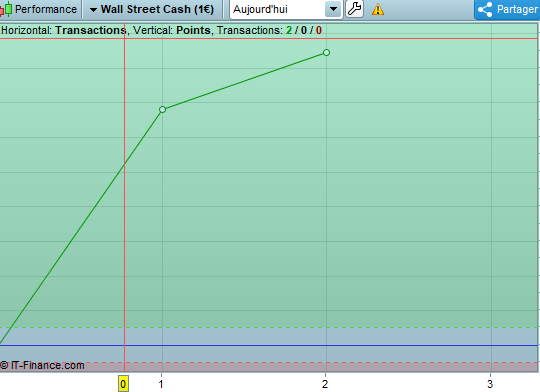The image size is (540, 392).
Task: Click the green winning transactions count 2
Action: click(x=289, y=30)
